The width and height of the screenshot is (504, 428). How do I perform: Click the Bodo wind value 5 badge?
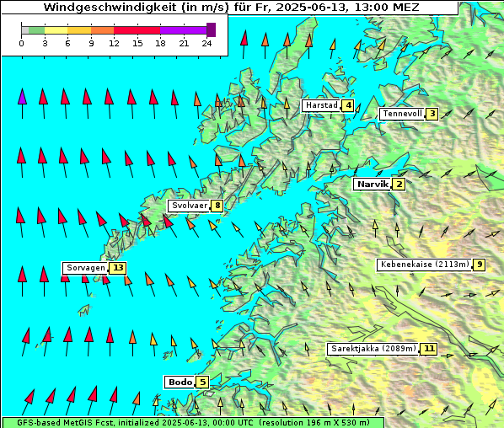pos(202,383)
